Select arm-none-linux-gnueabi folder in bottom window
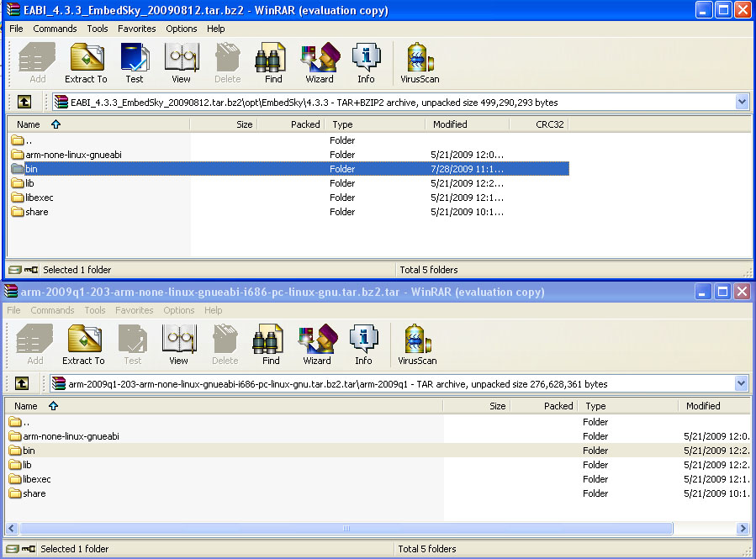This screenshot has width=756, height=559. [378, 436]
